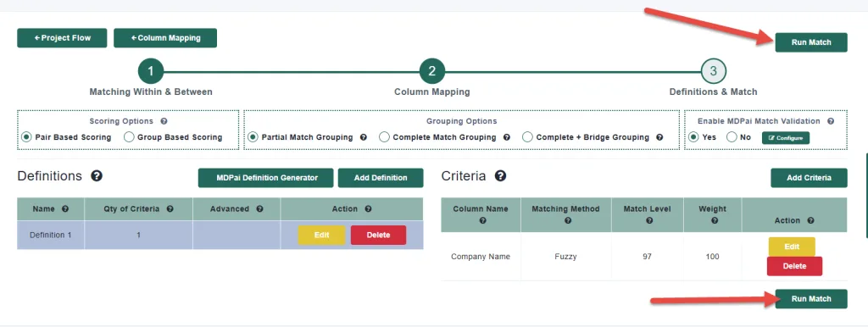
Task: Open the MDPai Definition Generator
Action: point(265,178)
